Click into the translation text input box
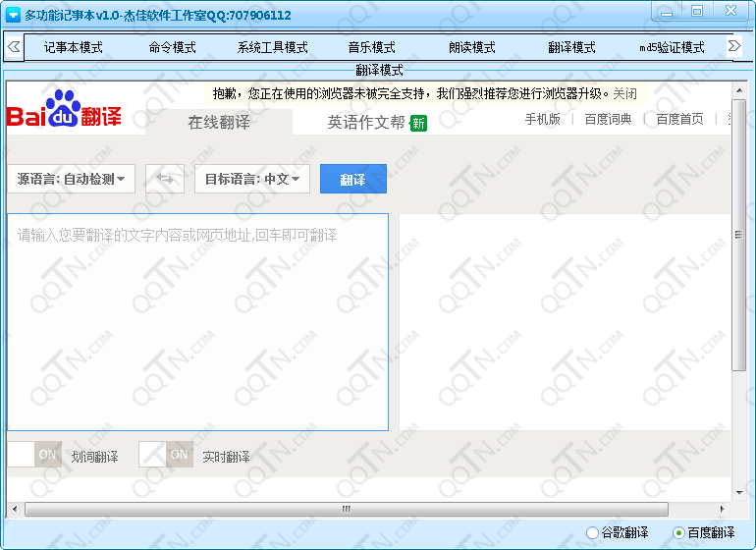 tap(197, 322)
